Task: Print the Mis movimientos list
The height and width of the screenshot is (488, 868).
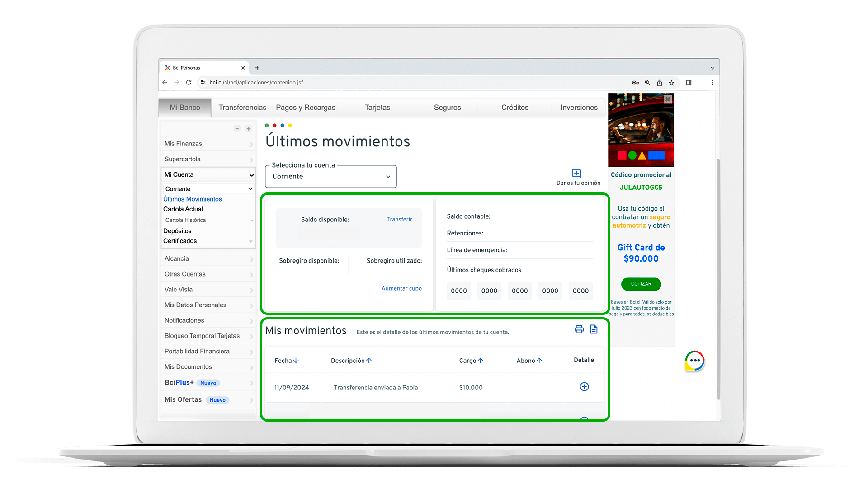Action: click(x=579, y=329)
